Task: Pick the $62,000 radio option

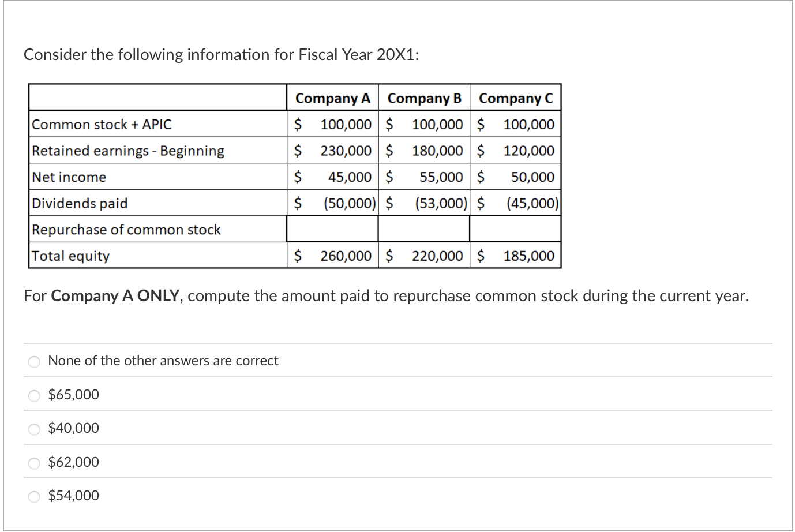Action: 35,463
